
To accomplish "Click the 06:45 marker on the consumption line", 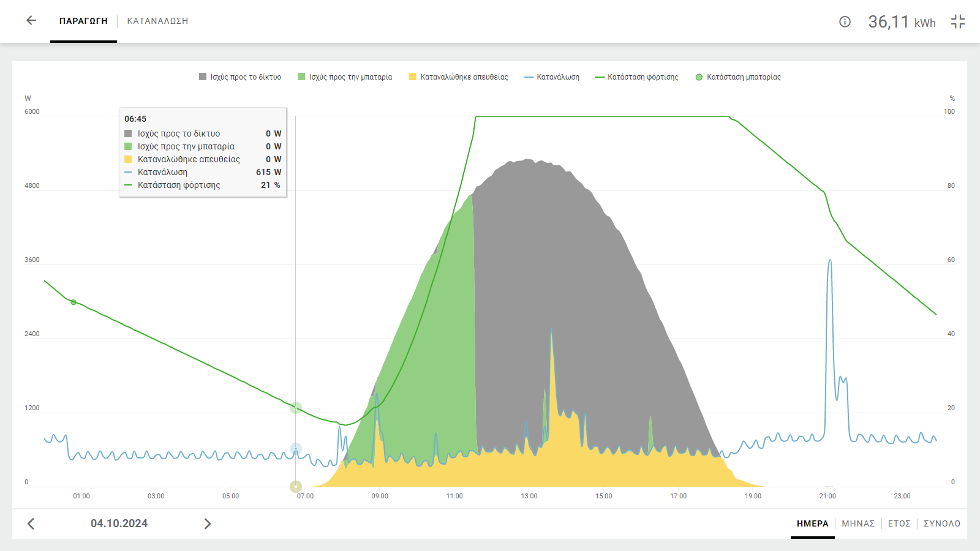I will [x=296, y=449].
